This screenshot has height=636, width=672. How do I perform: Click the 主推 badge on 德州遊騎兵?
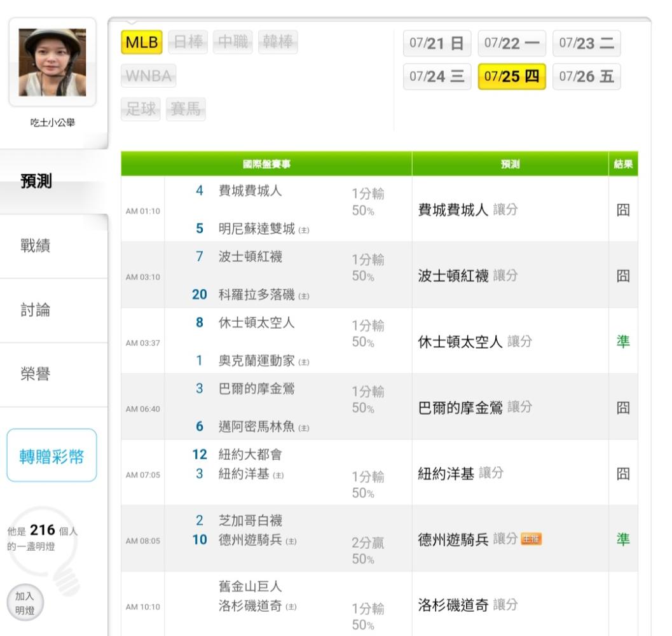[x=531, y=539]
